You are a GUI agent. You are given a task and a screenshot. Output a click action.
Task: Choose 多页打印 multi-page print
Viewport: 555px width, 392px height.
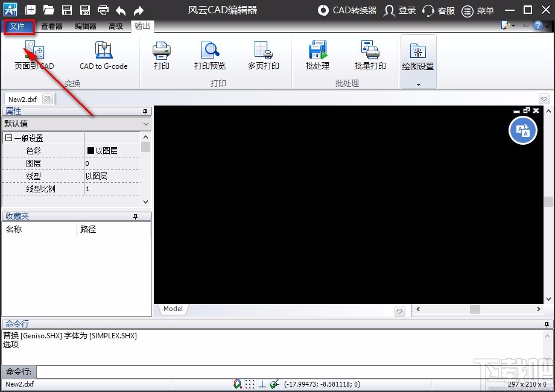[264, 55]
